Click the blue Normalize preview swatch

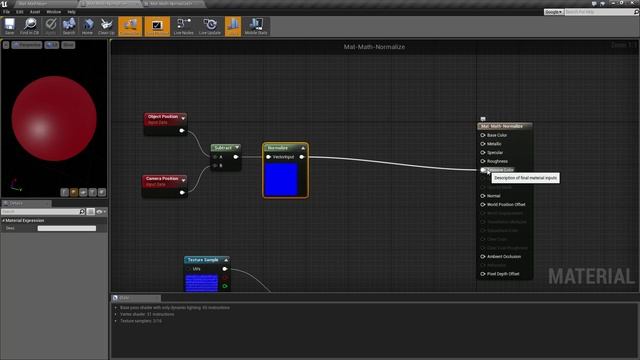(x=281, y=179)
